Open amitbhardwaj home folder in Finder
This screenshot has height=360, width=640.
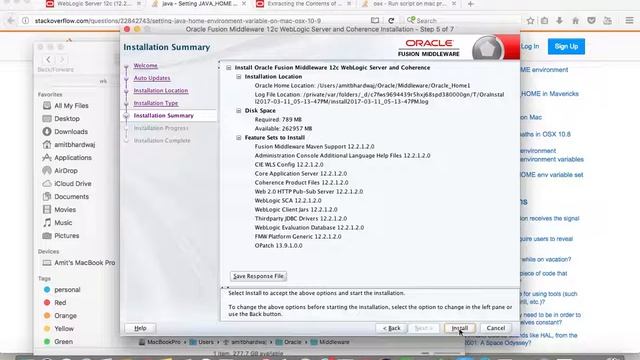[69, 145]
